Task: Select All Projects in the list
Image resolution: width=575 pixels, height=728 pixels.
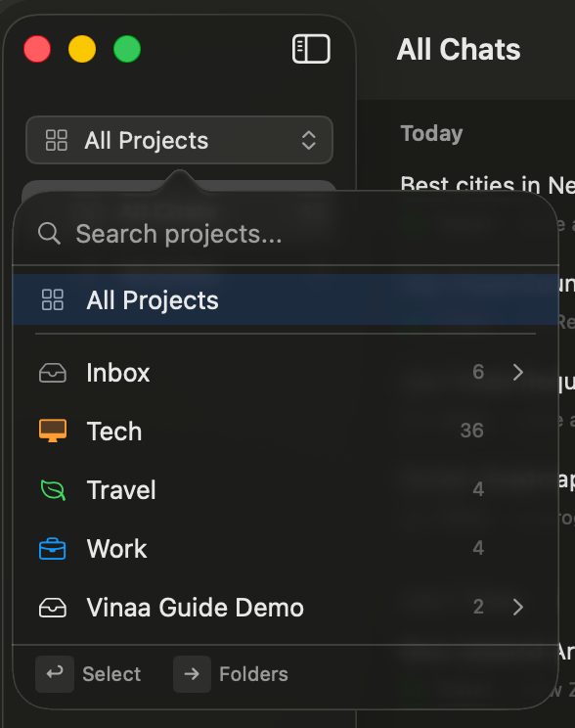Action: 286,299
